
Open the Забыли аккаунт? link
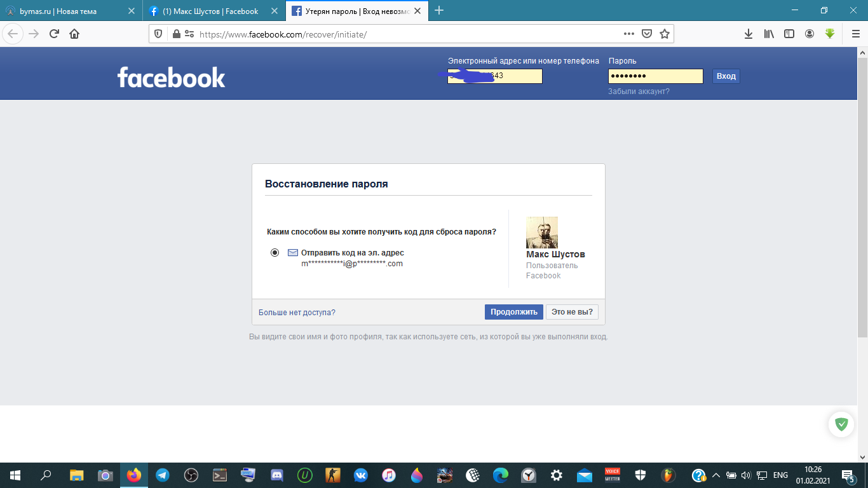(639, 91)
